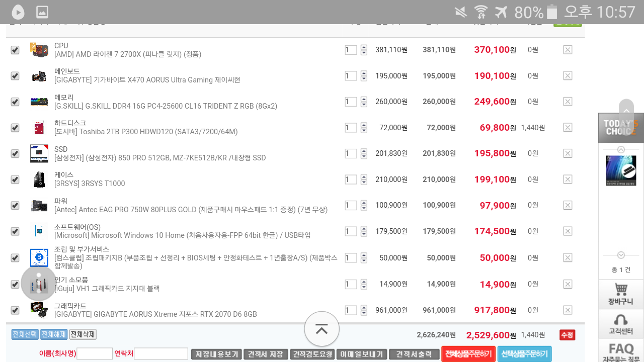Click the 전체해제 button
This screenshot has width=644, height=362.
click(53, 334)
